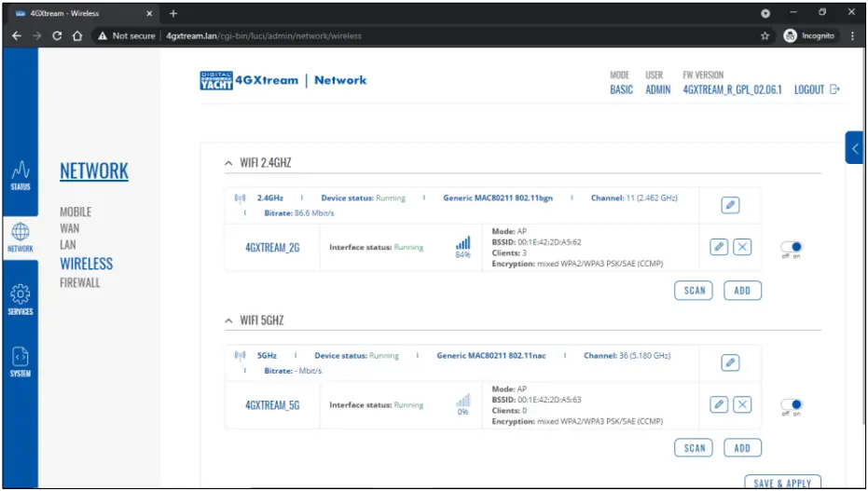Scan for networks on 2.4GHz
The height and width of the screenshot is (491, 868).
pyautogui.click(x=695, y=291)
